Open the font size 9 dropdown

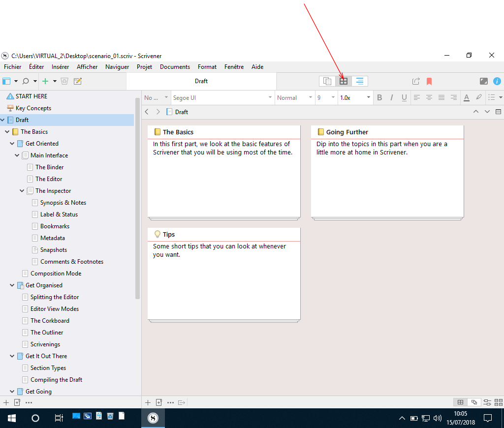(326, 98)
